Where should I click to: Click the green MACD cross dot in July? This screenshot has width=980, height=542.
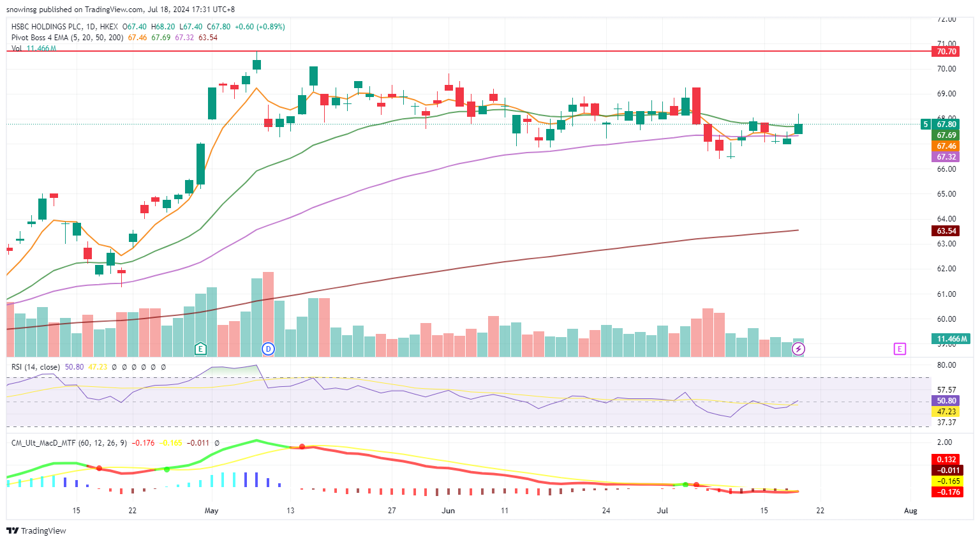point(685,485)
